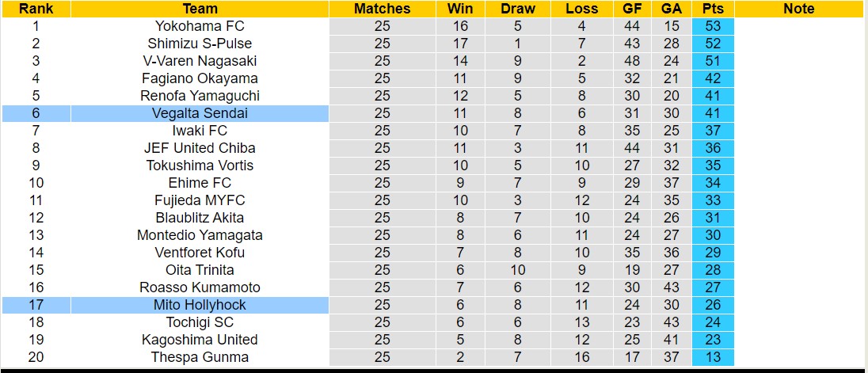The height and width of the screenshot is (373, 868).
Task: Click the GF column header
Action: [x=632, y=9]
